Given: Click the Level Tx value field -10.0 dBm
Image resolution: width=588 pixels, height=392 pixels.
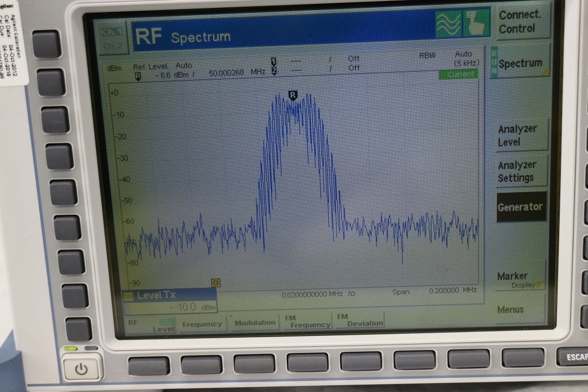Looking at the screenshot, I should pyautogui.click(x=171, y=307).
